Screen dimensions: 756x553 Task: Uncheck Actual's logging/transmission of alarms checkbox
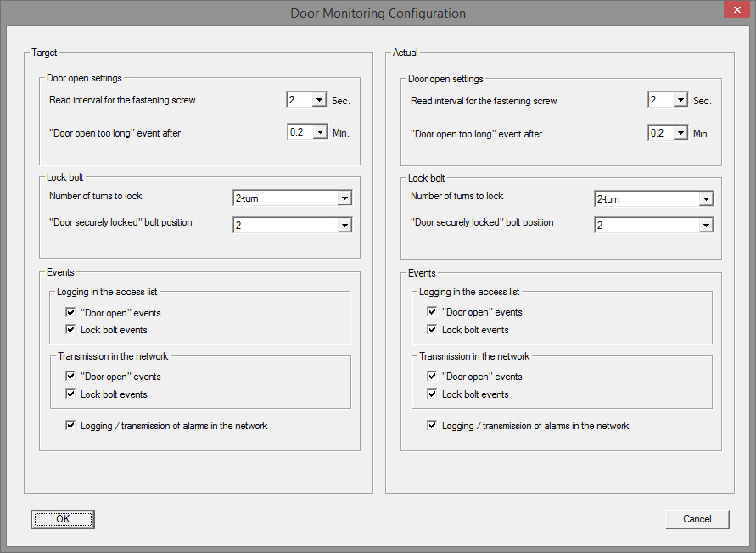432,425
